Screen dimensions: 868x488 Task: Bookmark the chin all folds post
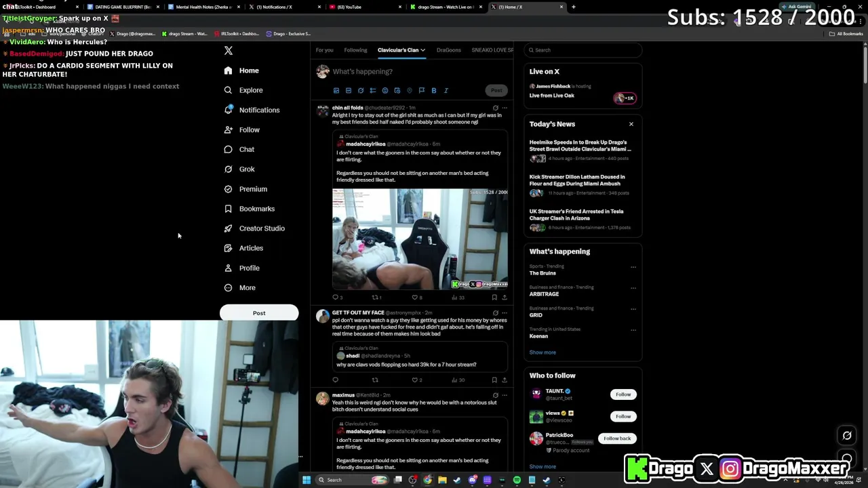(494, 297)
